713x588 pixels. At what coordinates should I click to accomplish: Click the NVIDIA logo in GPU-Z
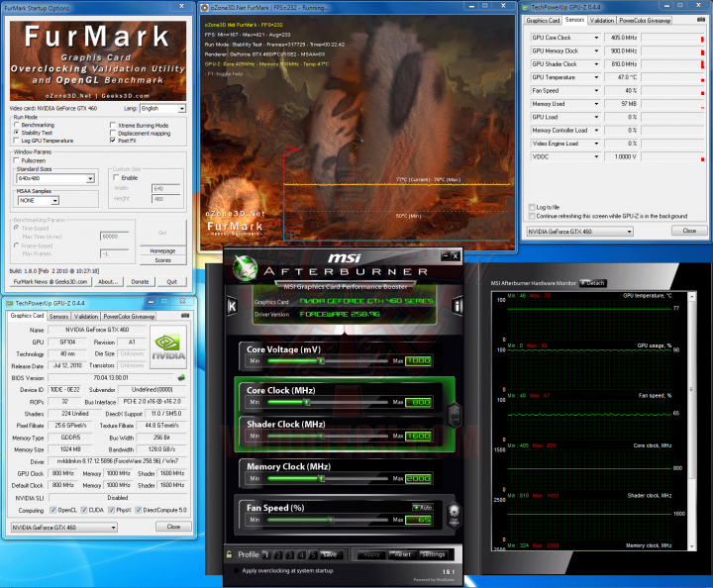click(168, 347)
